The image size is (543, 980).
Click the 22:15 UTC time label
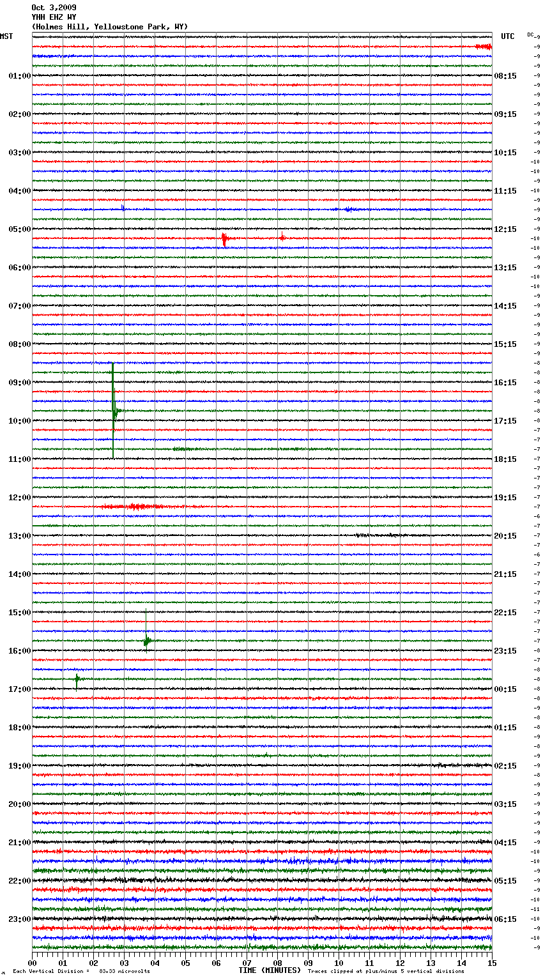[505, 613]
